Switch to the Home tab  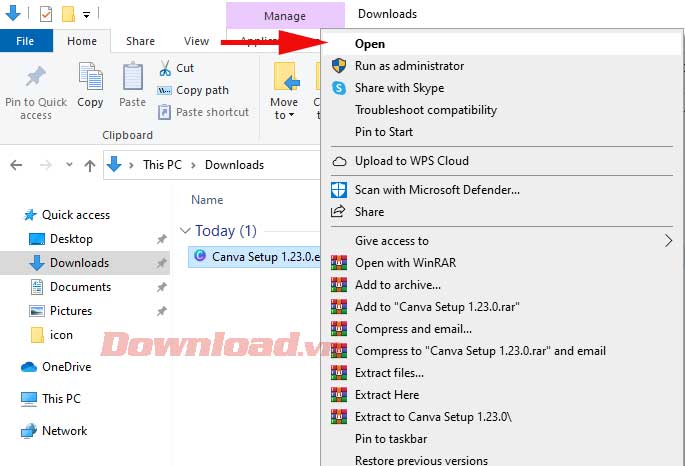(x=82, y=41)
